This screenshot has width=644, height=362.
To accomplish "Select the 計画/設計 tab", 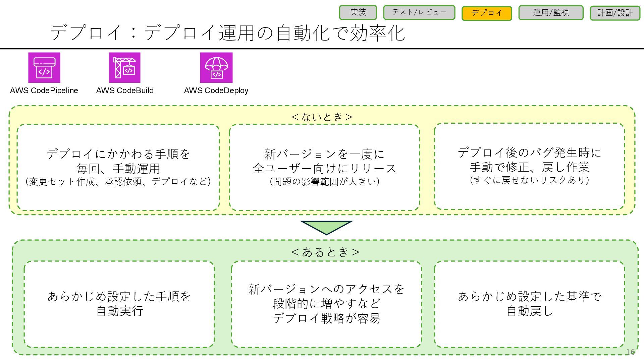I will coord(615,13).
